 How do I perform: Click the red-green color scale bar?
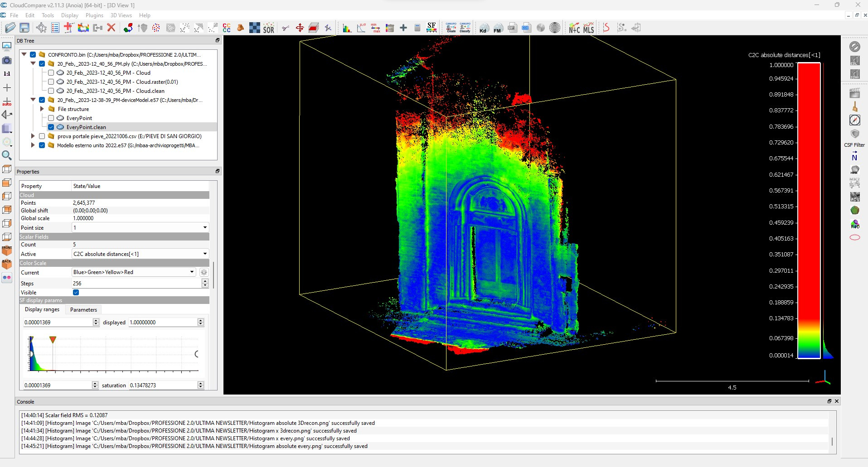(x=809, y=211)
